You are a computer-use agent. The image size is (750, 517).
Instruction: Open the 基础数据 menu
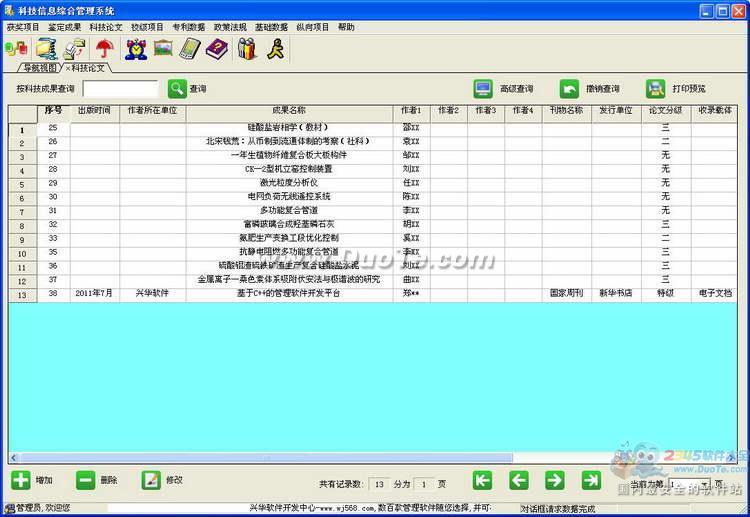pos(271,27)
